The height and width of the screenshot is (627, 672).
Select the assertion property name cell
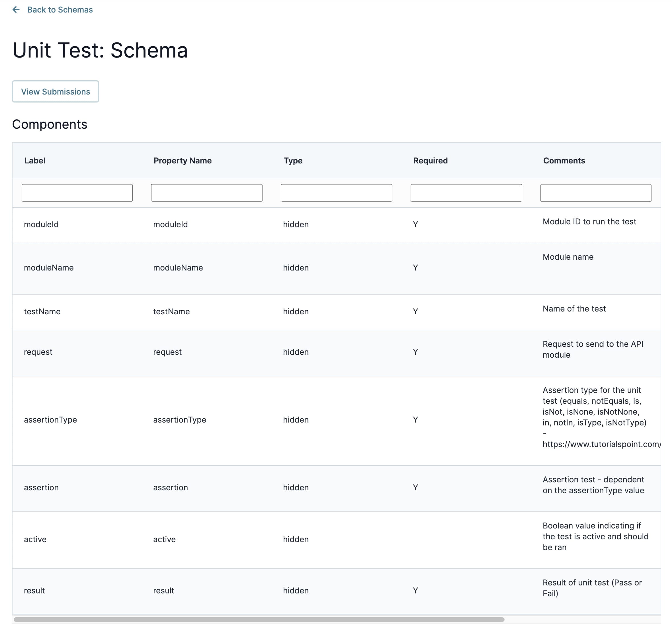170,488
